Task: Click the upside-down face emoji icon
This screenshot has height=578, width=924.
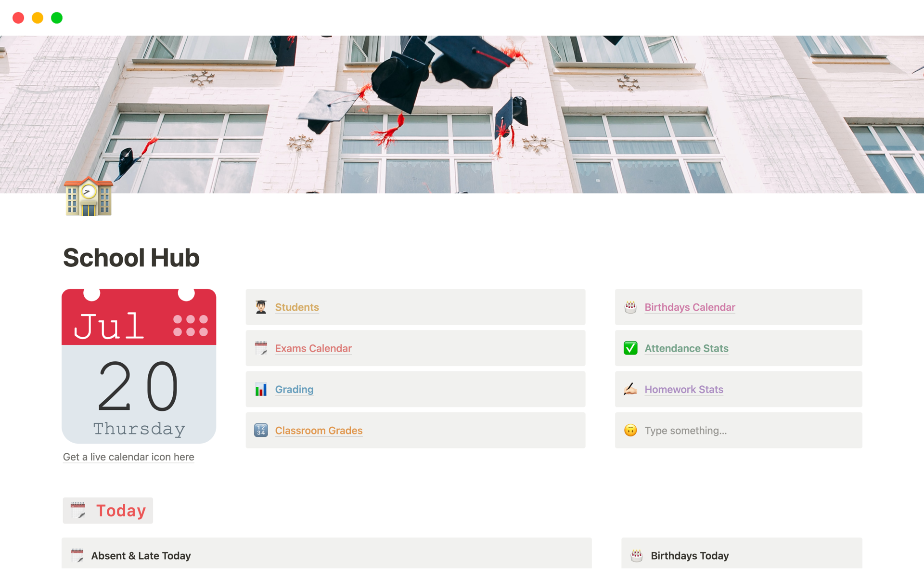Action: 630,430
